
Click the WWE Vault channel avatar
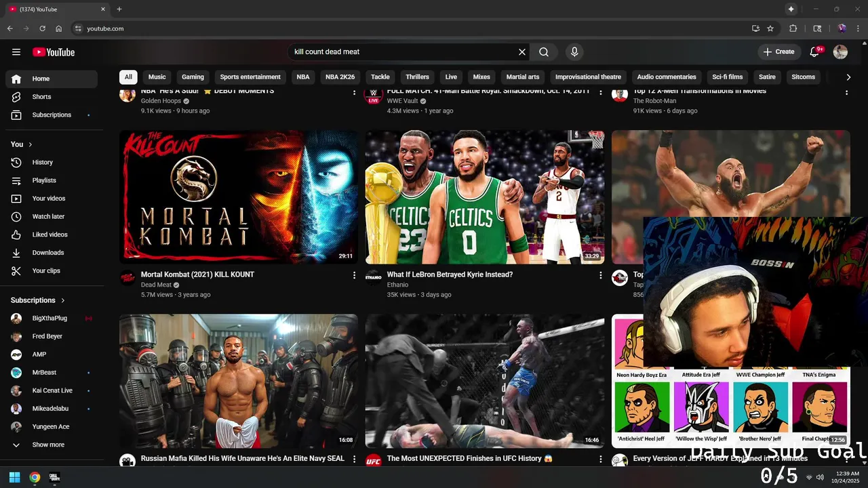[374, 96]
